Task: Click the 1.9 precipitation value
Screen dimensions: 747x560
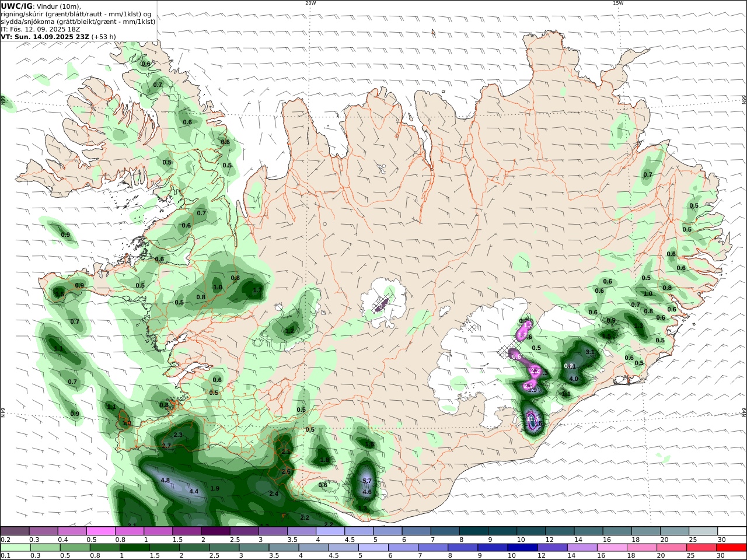Action: coord(215,488)
